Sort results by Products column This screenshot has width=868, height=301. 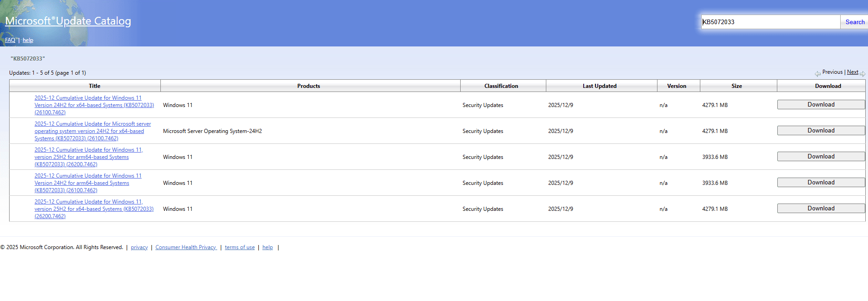pos(308,86)
